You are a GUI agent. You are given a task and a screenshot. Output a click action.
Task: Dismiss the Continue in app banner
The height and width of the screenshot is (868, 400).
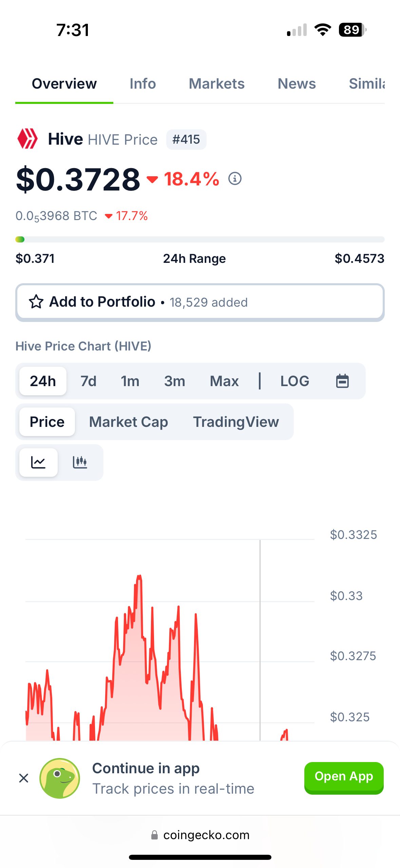[x=24, y=778]
